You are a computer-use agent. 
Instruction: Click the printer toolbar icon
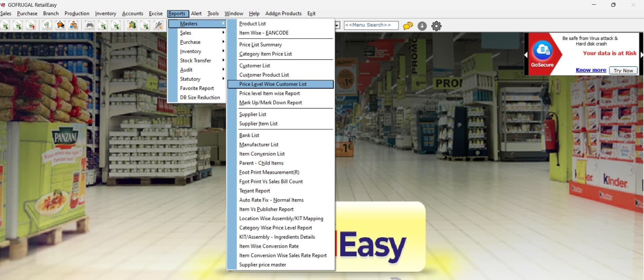tap(90, 26)
